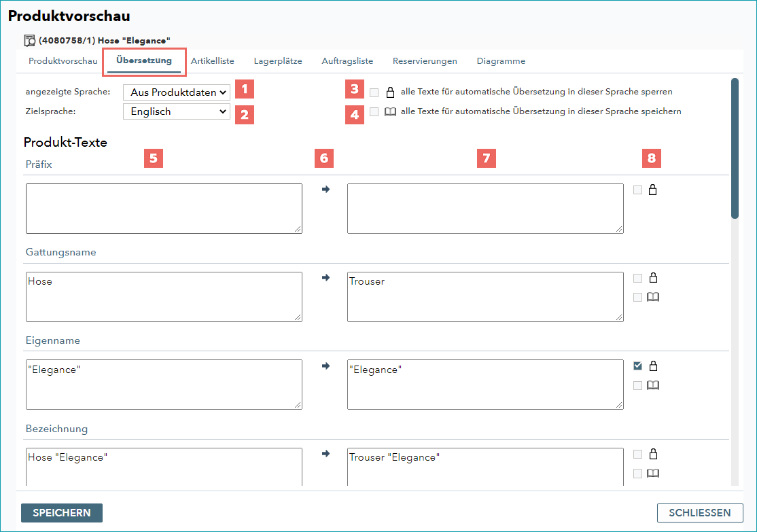This screenshot has width=757, height=532.
Task: Click the Präfix translate arrow icon
Action: (326, 190)
